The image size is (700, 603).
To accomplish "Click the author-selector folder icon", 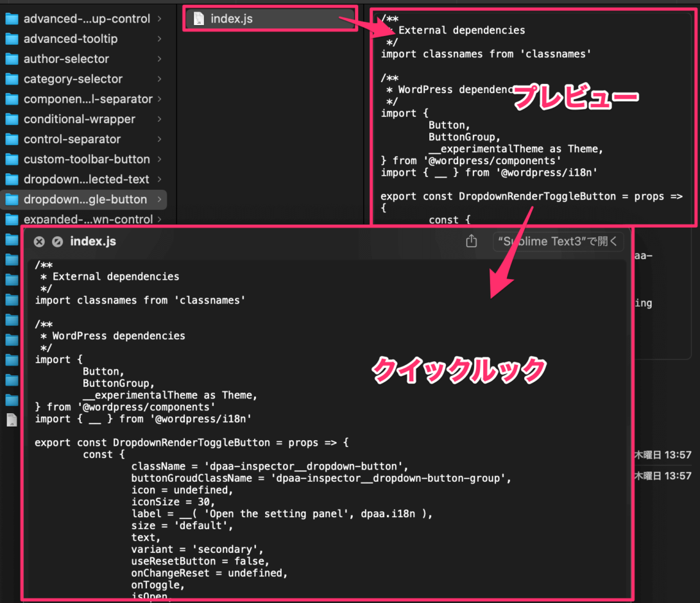I will pos(10,58).
